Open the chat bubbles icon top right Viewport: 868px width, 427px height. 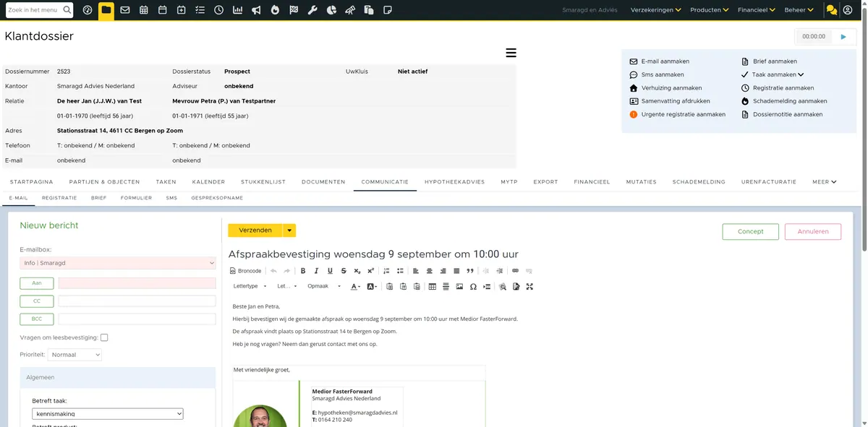(x=832, y=10)
